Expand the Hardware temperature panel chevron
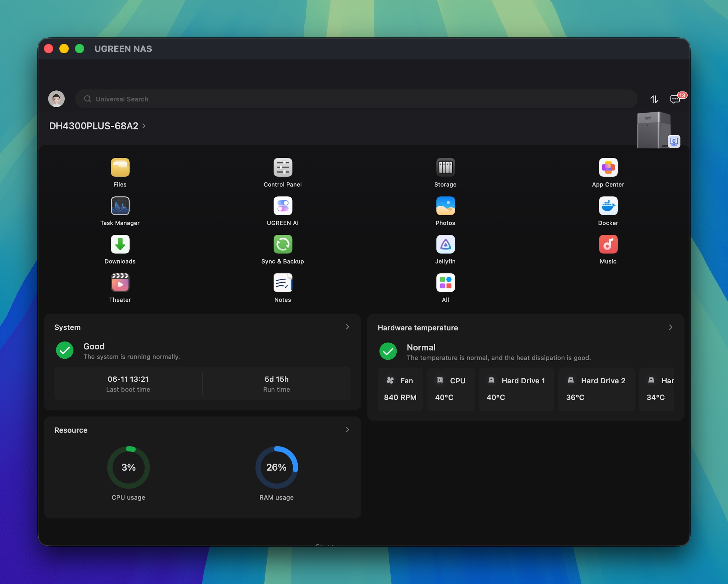 point(671,327)
